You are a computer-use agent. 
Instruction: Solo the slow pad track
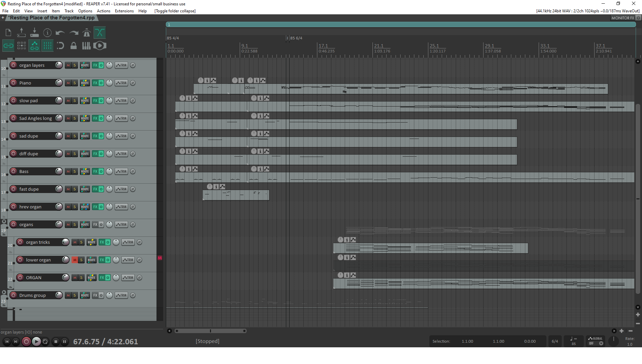coord(75,101)
